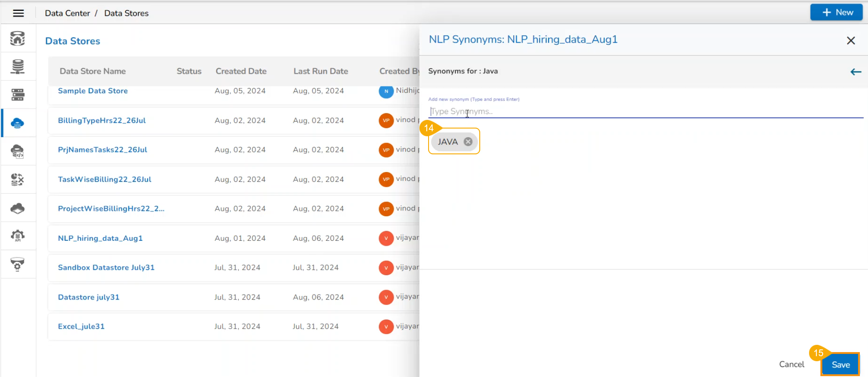Sort by Created Date column header

coord(241,71)
